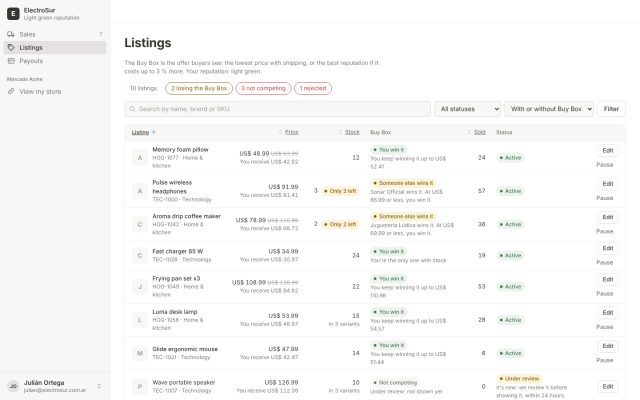The image size is (640, 400).
Task: Open the All statuses dropdown
Action: point(467,109)
